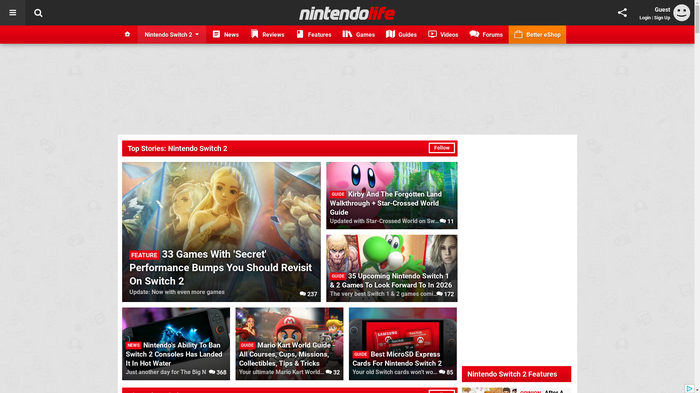This screenshot has height=393, width=700.
Task: Click comment count 368 bubble icon
Action: [x=212, y=372]
